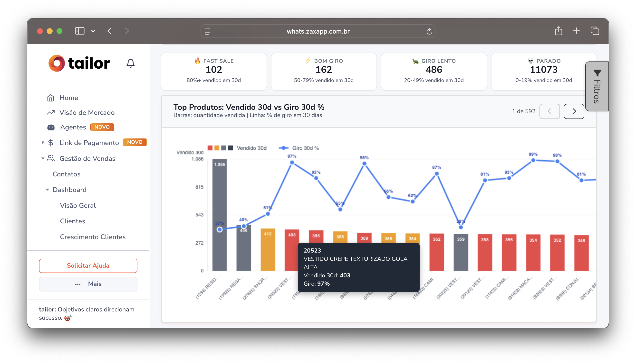
Task: Toggle Giro 30d % legend line
Action: click(305, 148)
